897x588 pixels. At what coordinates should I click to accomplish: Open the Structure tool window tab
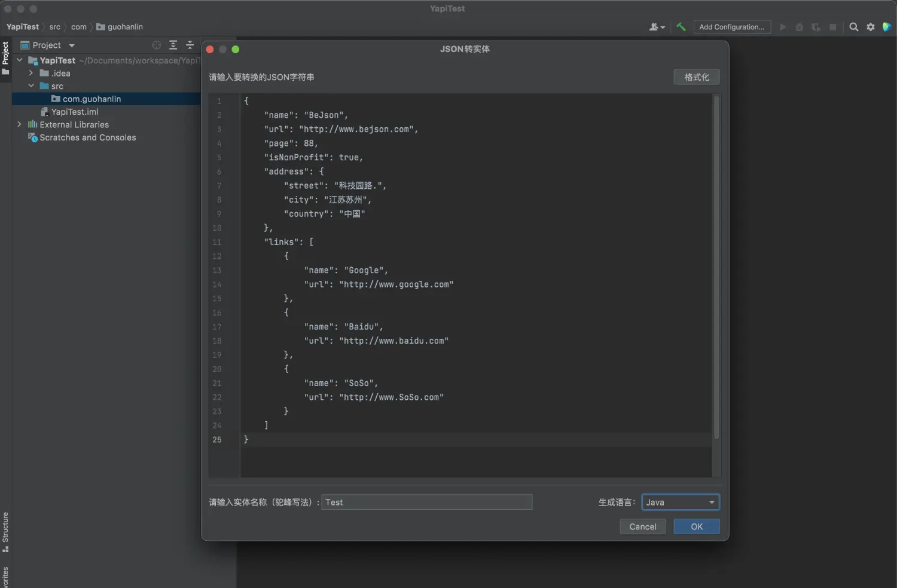pos(5,532)
